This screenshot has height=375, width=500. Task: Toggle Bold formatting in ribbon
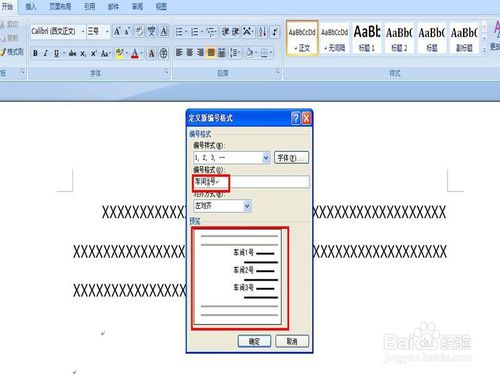(x=35, y=53)
